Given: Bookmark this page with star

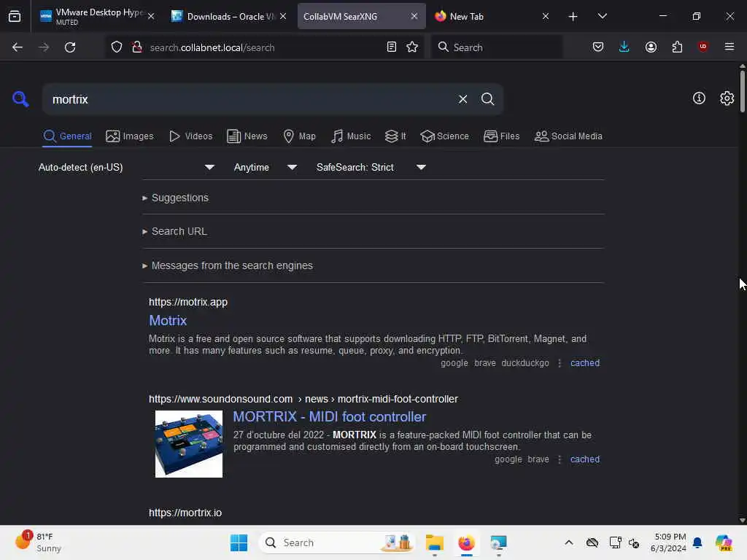Looking at the screenshot, I should click(412, 47).
